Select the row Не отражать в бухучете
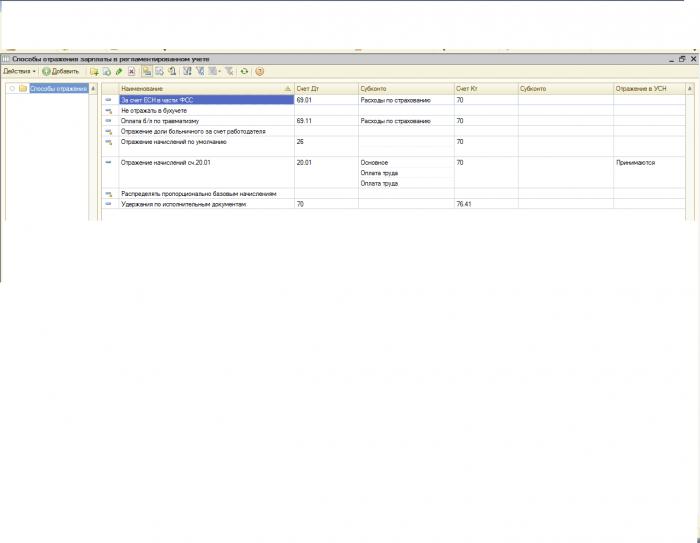Screen dimensions: 700x543 (x=393, y=110)
